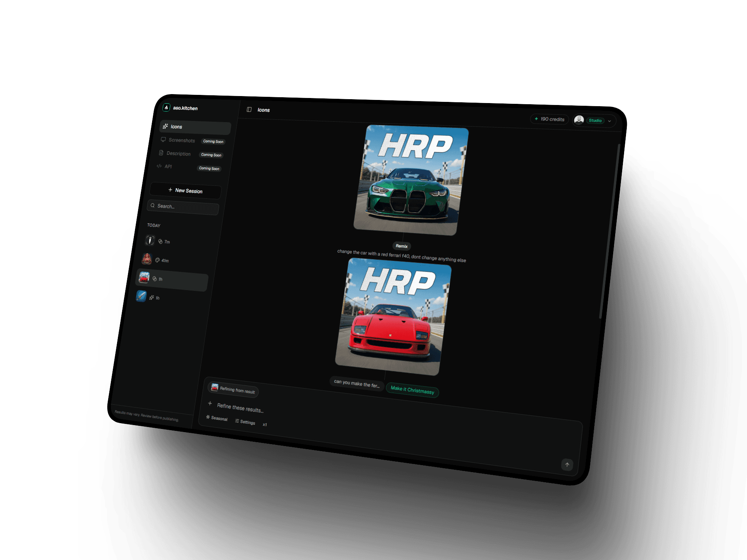The height and width of the screenshot is (560, 747).
Task: Click the Search sessions field
Action: point(183,206)
